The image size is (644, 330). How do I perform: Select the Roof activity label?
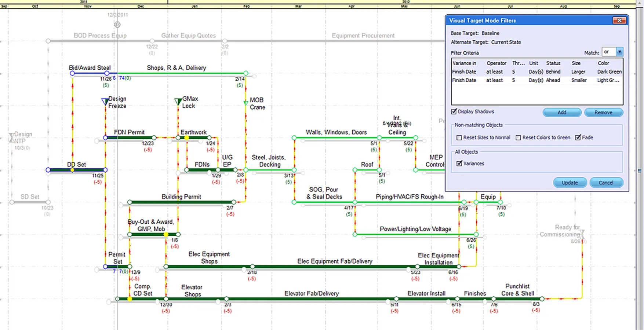point(367,164)
